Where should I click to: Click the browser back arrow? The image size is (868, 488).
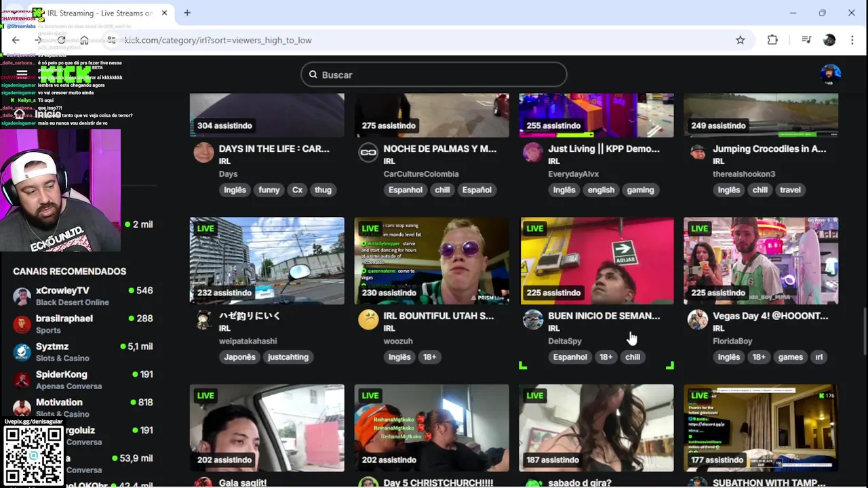click(16, 40)
